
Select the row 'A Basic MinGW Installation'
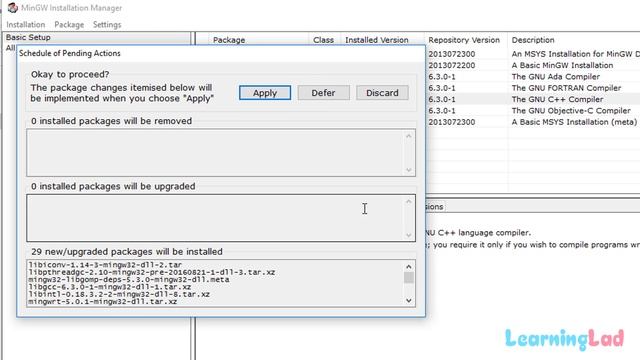pyautogui.click(x=534, y=65)
